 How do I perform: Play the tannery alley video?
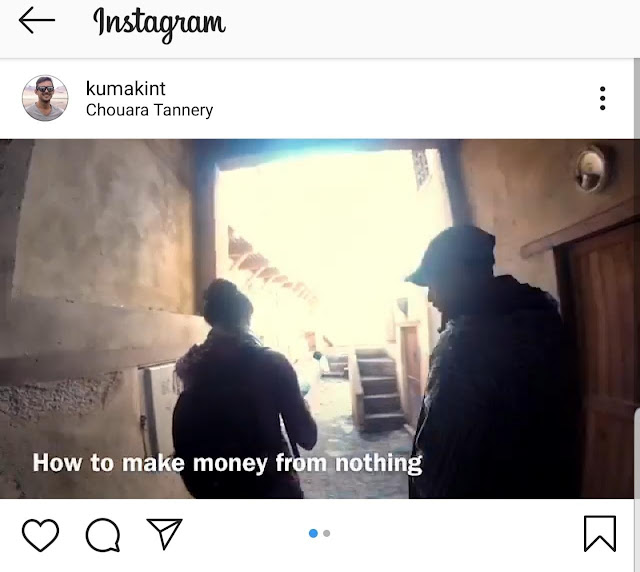coord(317,318)
